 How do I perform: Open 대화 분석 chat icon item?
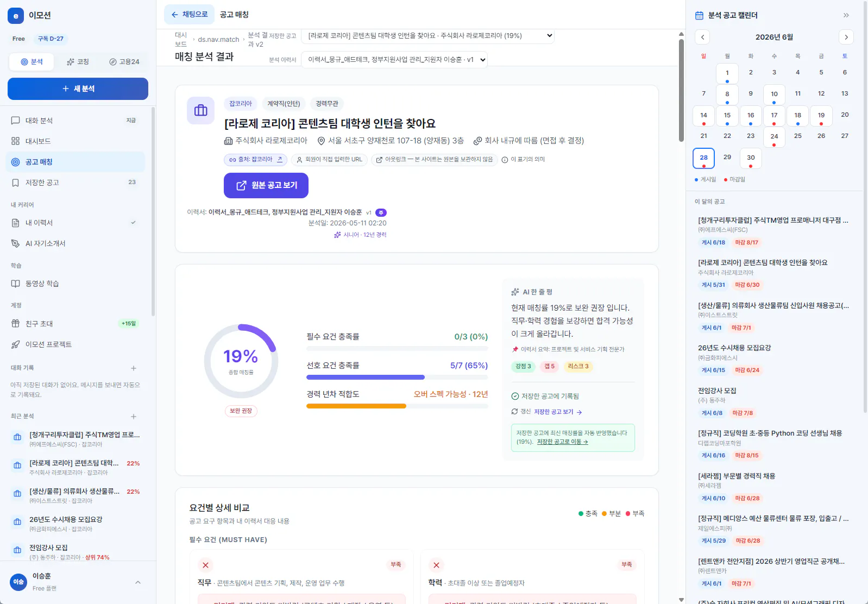pos(76,121)
